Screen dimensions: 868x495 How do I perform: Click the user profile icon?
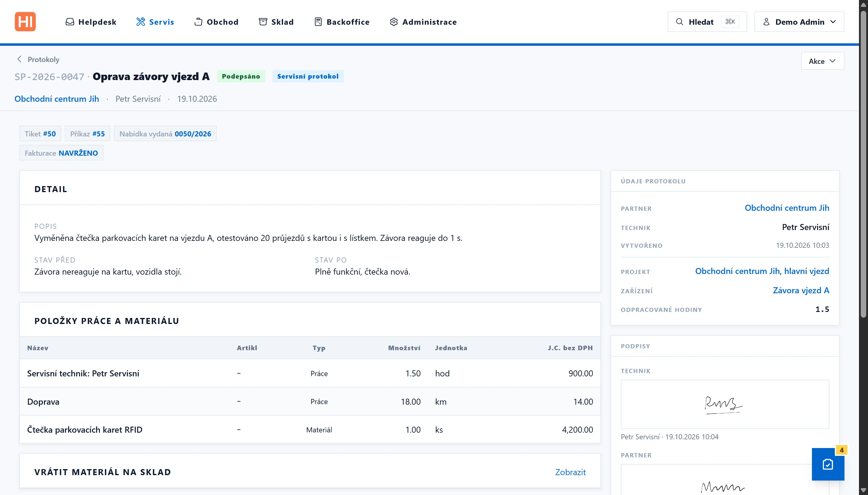(766, 22)
